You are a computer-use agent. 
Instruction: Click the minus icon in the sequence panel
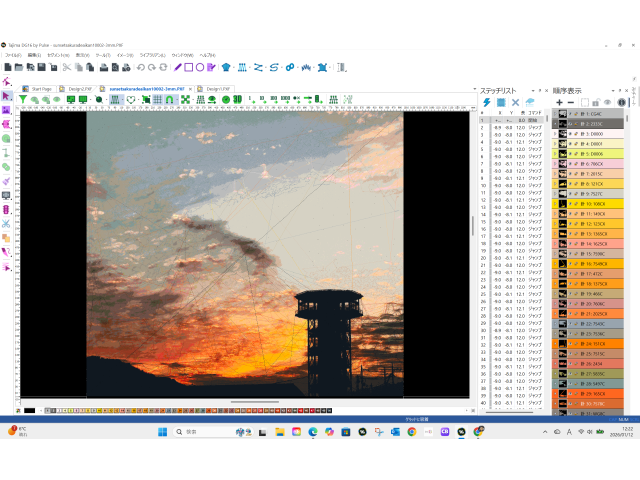tap(571, 102)
